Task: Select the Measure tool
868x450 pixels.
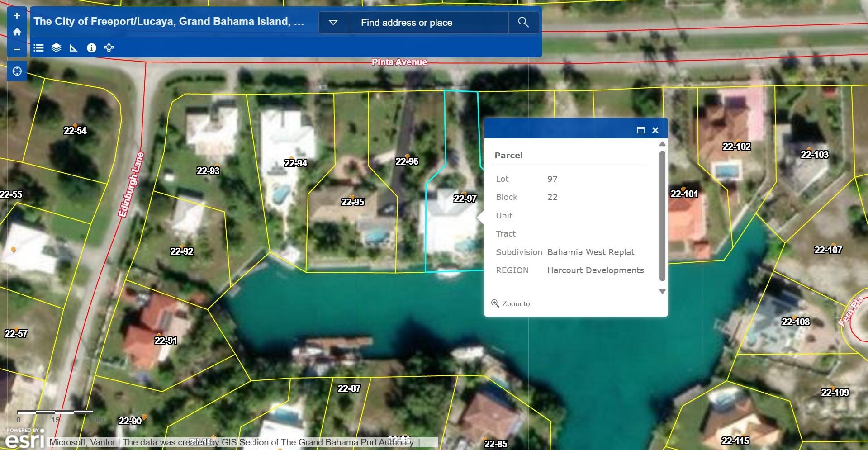Action: 74,48
